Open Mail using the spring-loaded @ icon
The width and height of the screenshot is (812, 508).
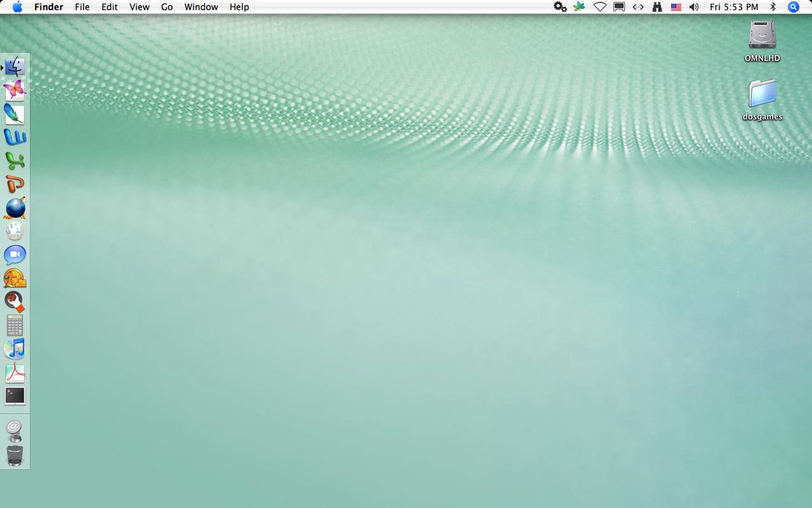coord(15,429)
